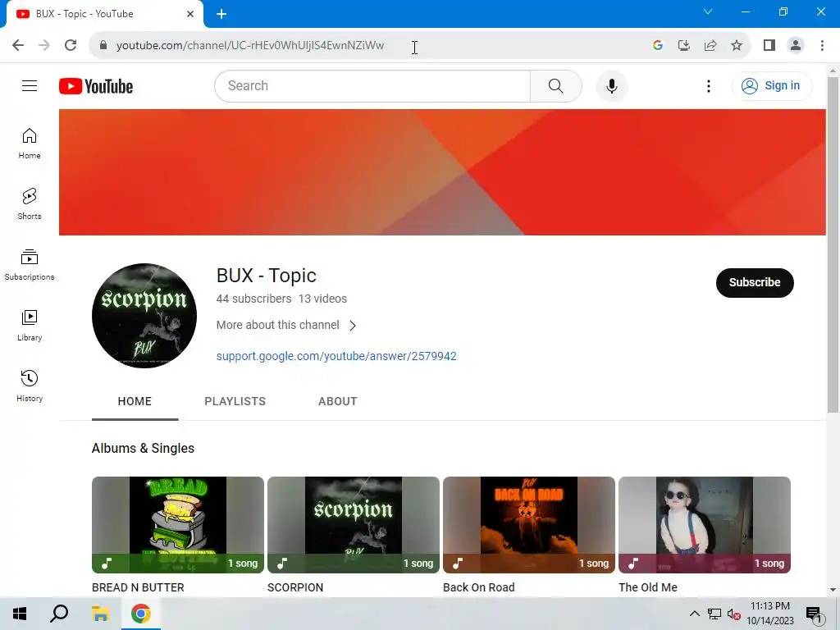Open Windows taskbar search
Image resolution: width=840 pixels, height=630 pixels.
pos(59,614)
